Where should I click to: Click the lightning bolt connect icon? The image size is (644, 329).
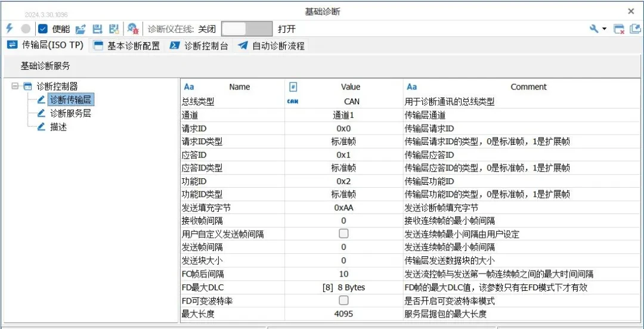10,29
